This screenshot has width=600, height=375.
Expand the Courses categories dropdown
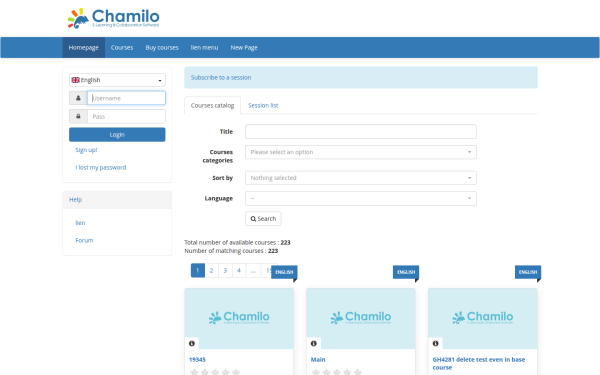click(x=361, y=152)
